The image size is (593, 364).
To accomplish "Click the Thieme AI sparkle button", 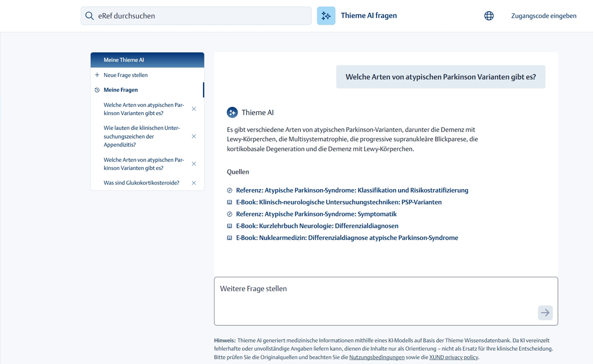I will pos(326,16).
